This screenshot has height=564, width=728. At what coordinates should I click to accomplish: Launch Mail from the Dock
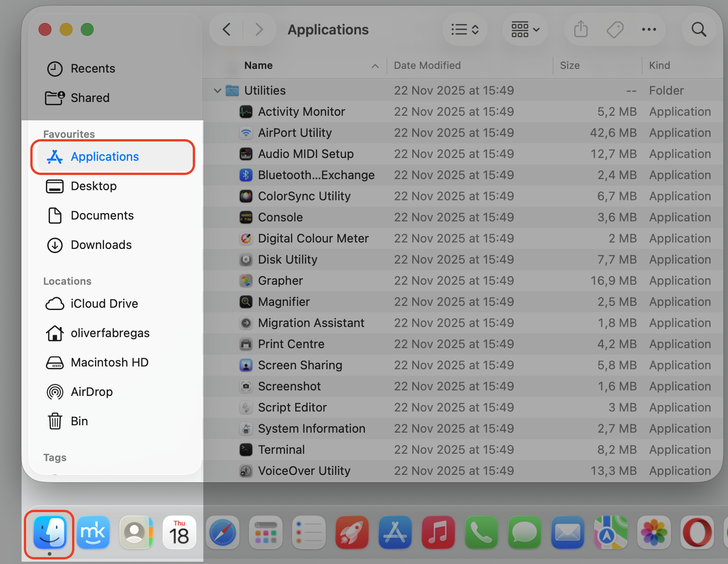pos(568,533)
